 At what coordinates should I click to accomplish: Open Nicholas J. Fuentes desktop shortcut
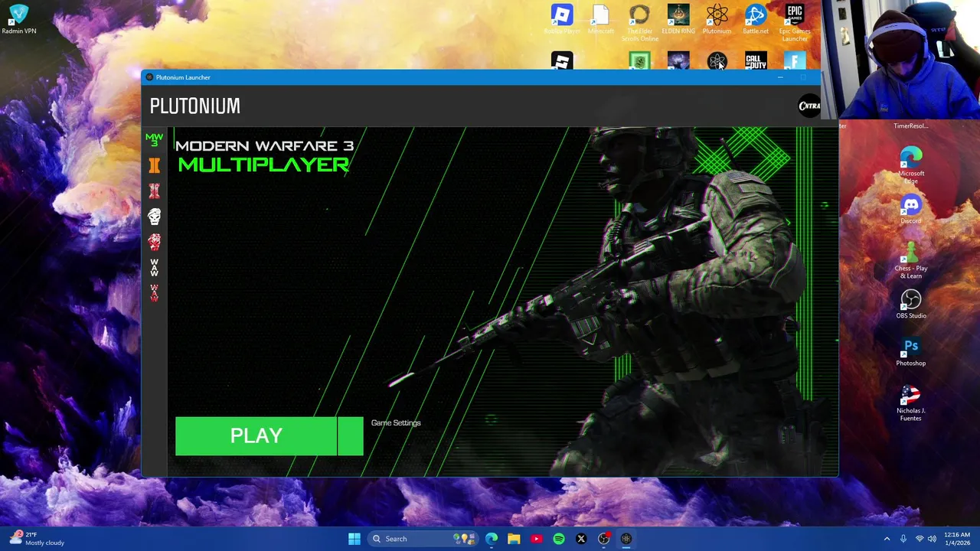tap(911, 403)
